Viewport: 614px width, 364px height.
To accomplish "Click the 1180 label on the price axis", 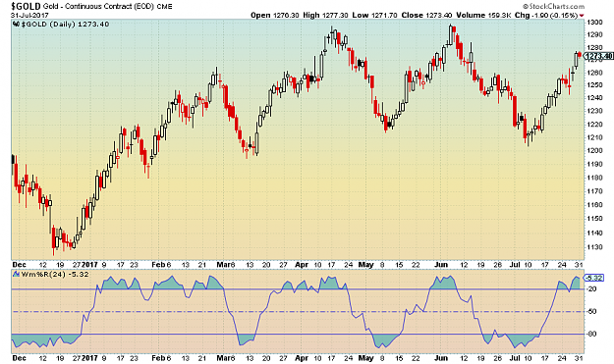I will [x=594, y=178].
